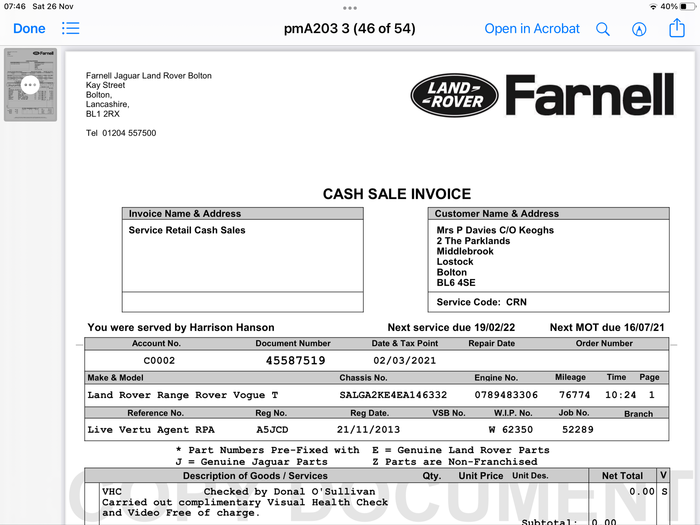Viewport: 700px width, 525px height.
Task: Select the mileage value 76774
Action: coord(575,395)
